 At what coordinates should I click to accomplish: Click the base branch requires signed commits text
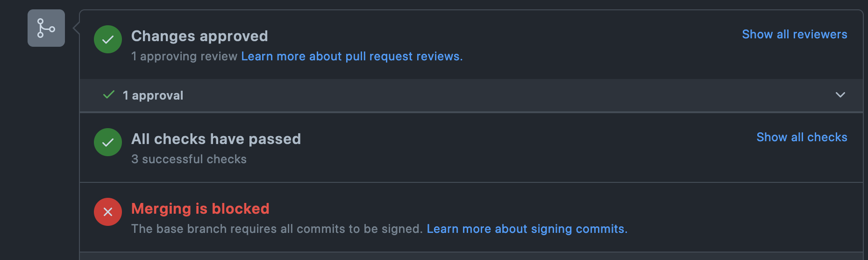(277, 229)
